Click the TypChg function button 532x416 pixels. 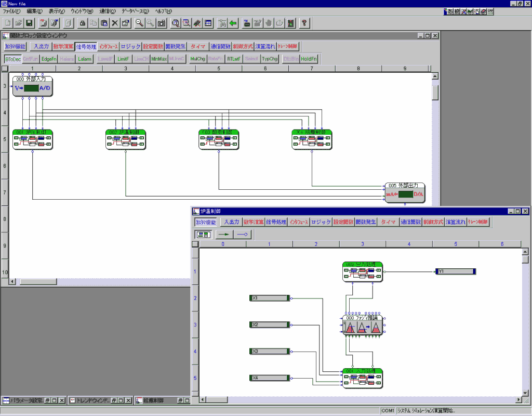point(270,59)
